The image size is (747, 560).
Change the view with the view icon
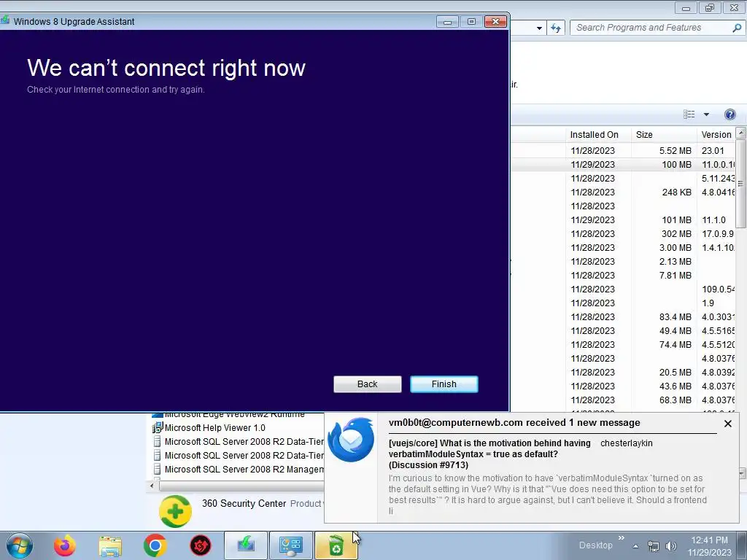click(x=689, y=114)
